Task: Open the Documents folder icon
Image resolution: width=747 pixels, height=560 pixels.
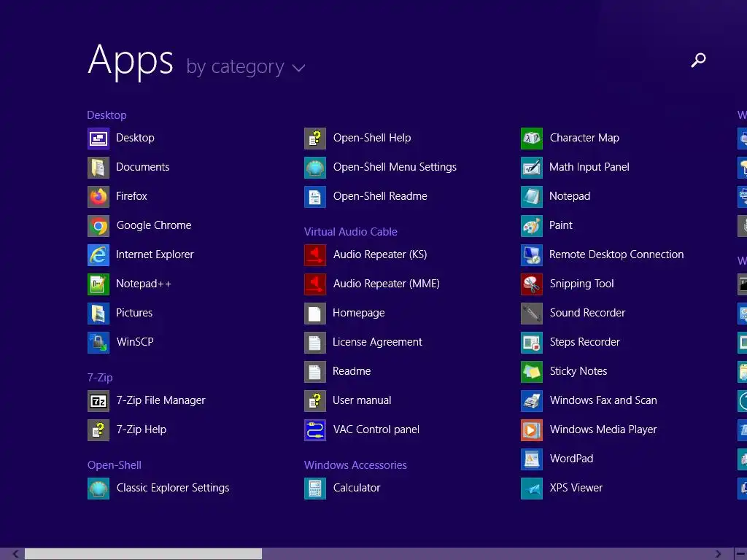Action: pos(98,168)
